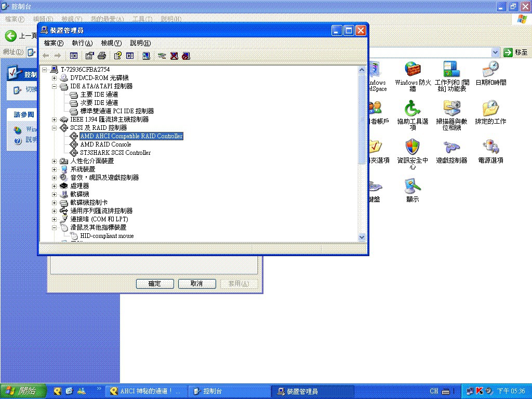Select 標準雙通道 PCI IDE 控制器
The width and height of the screenshot is (532, 399).
(117, 111)
